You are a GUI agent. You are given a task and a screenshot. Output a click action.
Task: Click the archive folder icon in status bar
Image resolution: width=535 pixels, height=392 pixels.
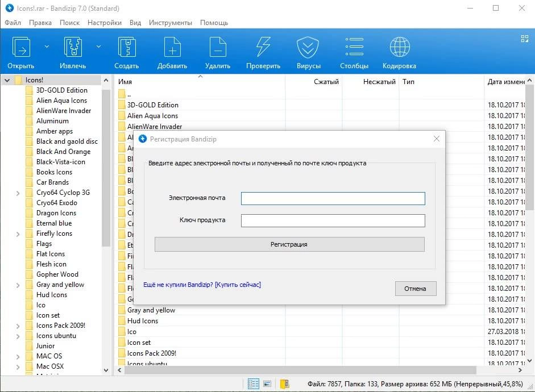pos(285,384)
